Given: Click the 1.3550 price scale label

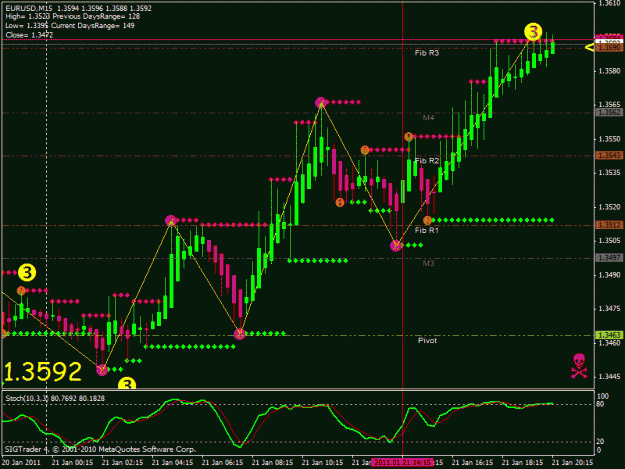Looking at the screenshot, I should 609,139.
